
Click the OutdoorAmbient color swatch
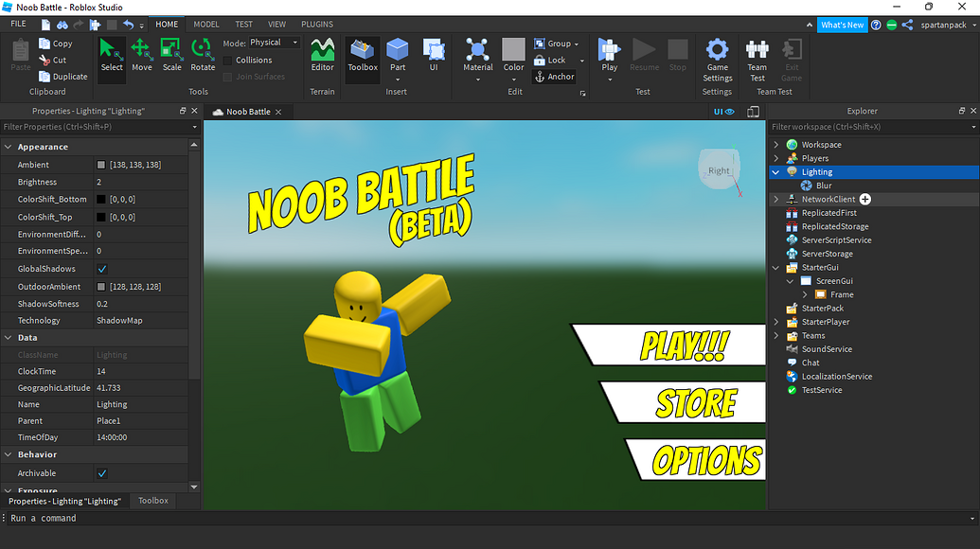101,287
